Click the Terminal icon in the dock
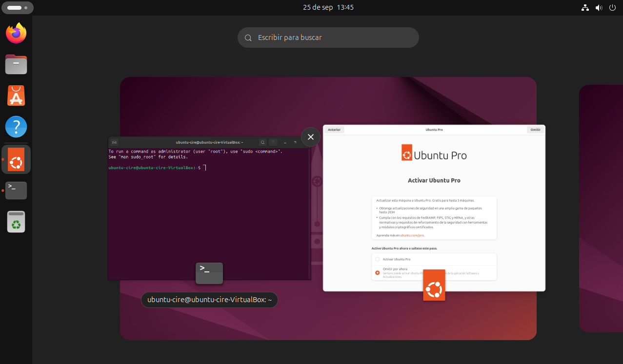This screenshot has height=364, width=623. (16, 190)
